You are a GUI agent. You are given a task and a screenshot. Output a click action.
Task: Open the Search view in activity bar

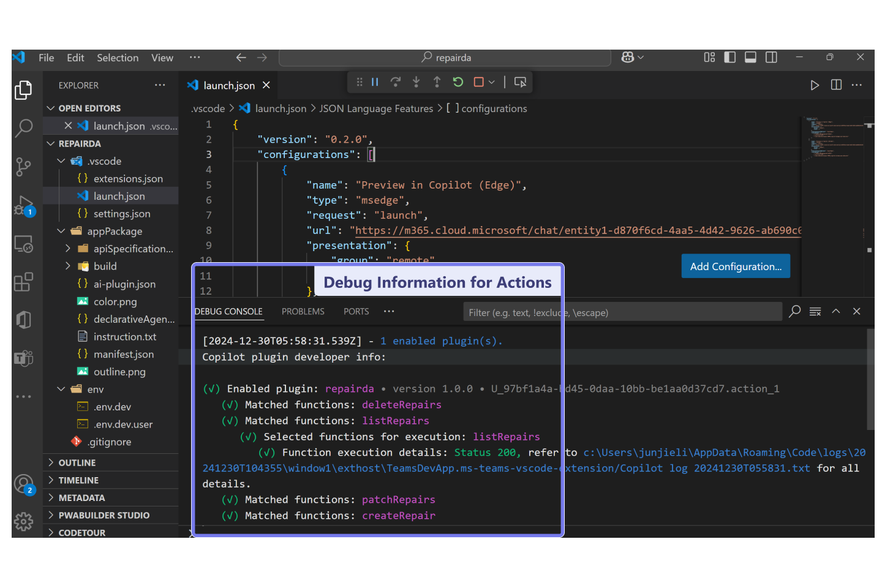click(23, 128)
